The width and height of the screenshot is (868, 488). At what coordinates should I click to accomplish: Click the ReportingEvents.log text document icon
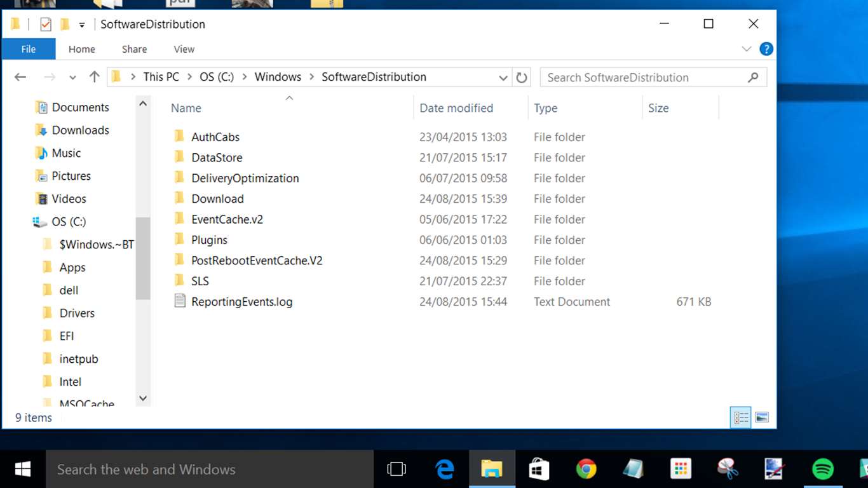179,301
